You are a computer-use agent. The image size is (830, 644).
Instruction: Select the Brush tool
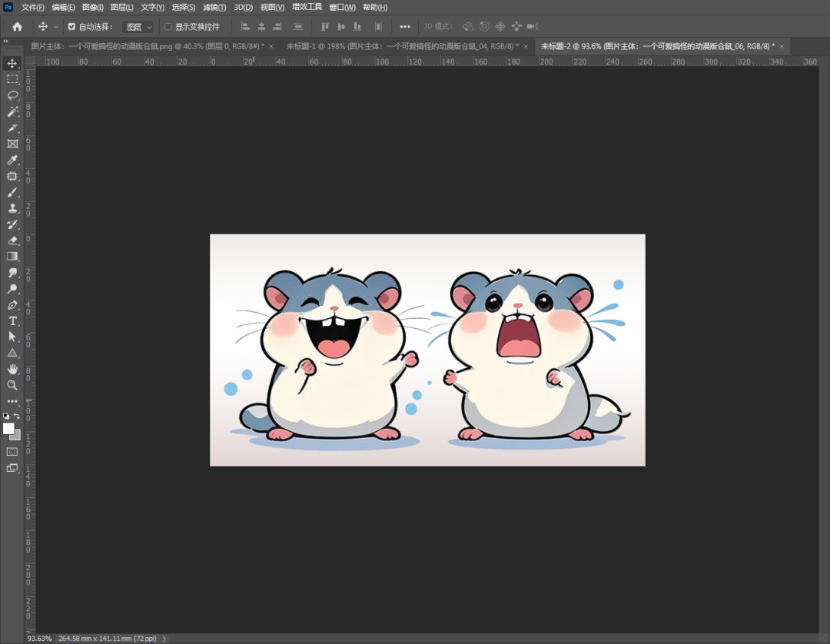12,192
